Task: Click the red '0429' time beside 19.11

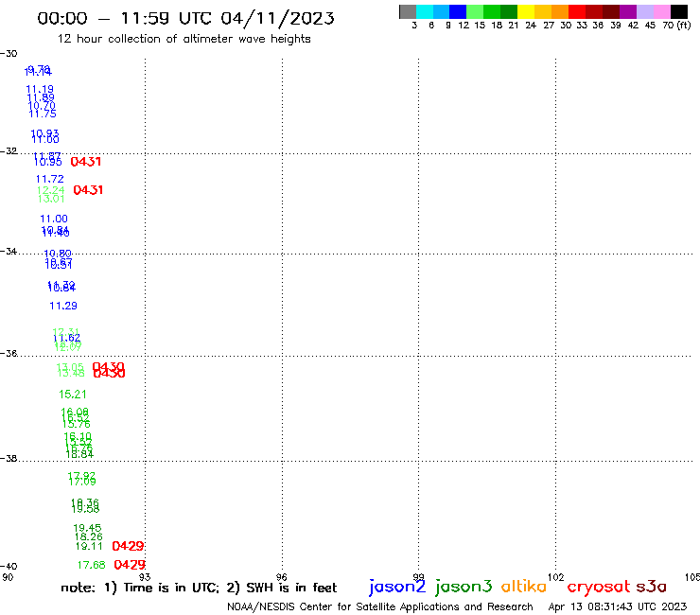Action: pyautogui.click(x=128, y=546)
